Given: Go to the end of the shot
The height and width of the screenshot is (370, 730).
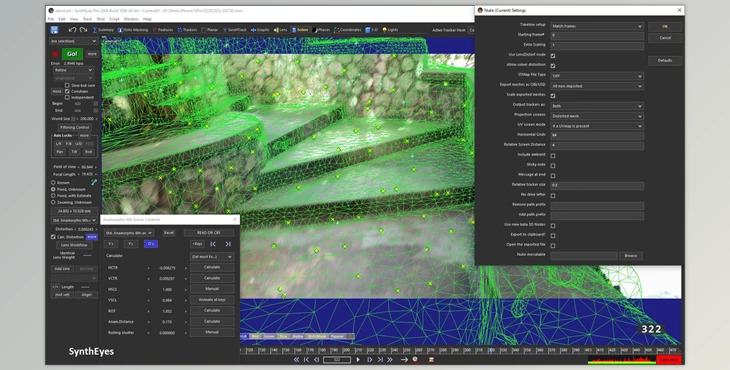Looking at the screenshot, I should coord(390,360).
